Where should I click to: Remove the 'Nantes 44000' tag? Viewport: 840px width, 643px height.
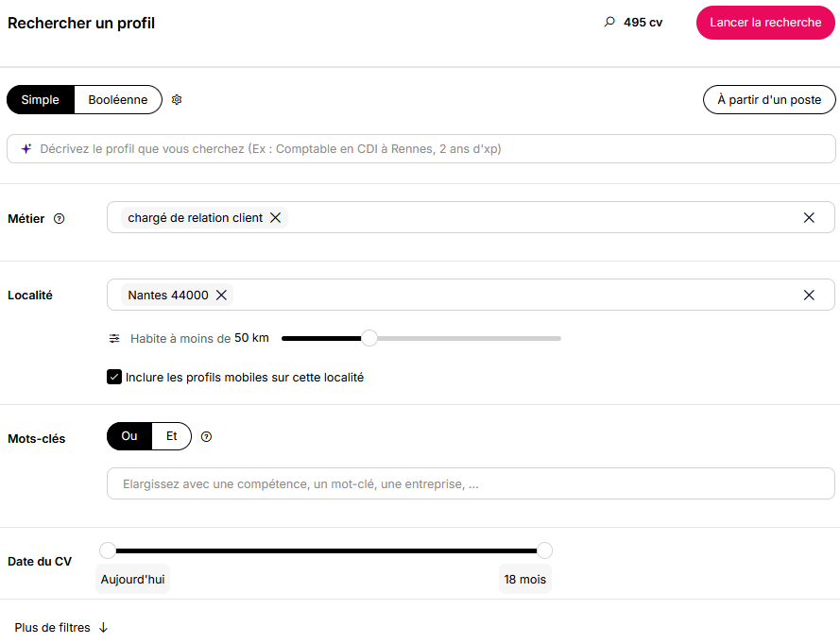tap(221, 295)
